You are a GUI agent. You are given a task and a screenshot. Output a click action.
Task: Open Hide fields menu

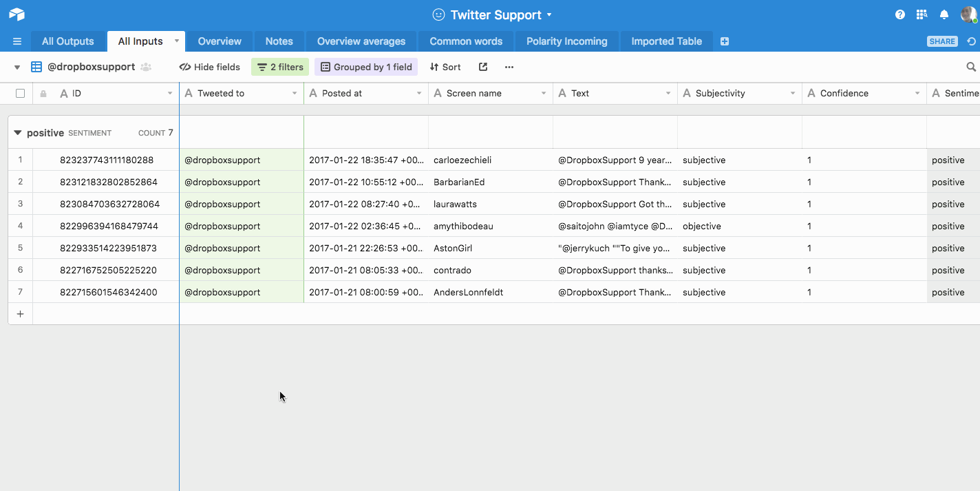210,67
